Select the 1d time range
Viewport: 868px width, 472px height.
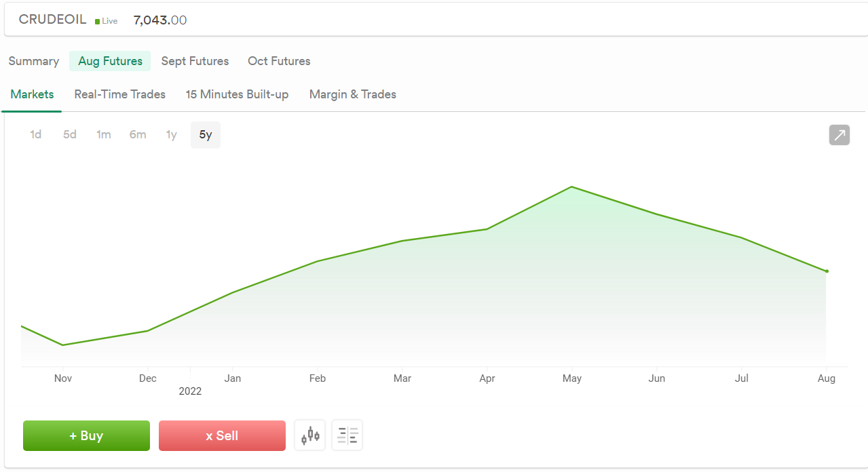(36, 135)
